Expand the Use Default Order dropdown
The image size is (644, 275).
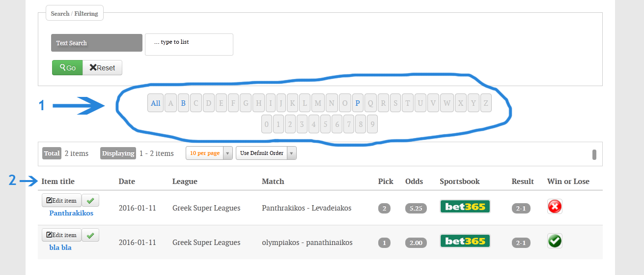coord(266,153)
